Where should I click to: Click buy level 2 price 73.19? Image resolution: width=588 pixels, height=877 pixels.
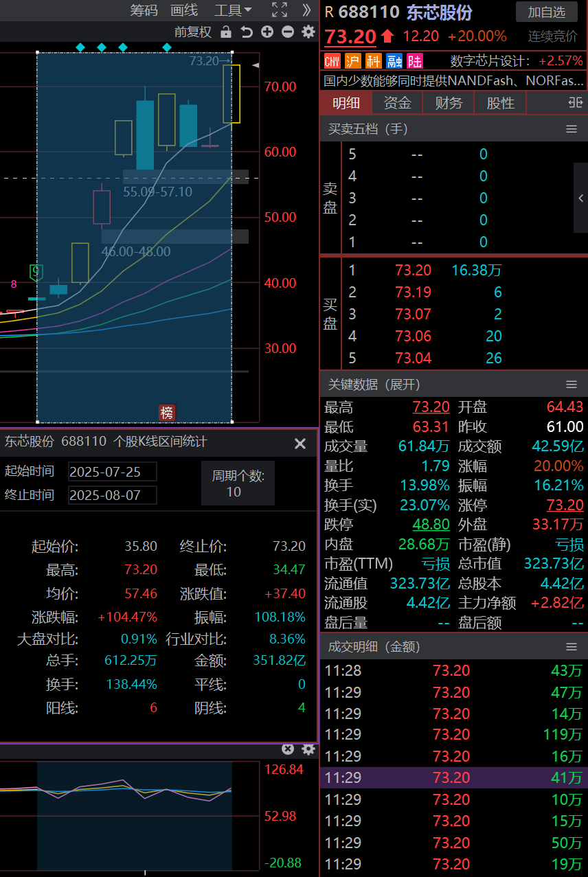[414, 293]
